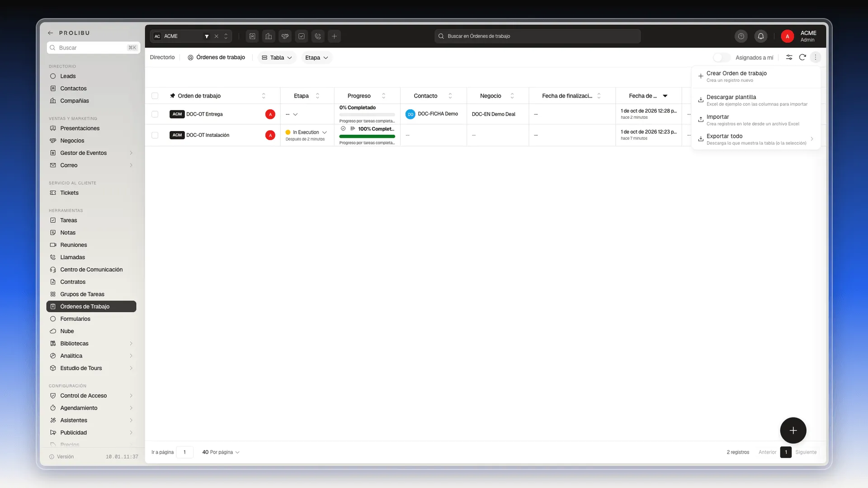
Task: Click the Directorio breadcrumb link
Action: coord(162,57)
